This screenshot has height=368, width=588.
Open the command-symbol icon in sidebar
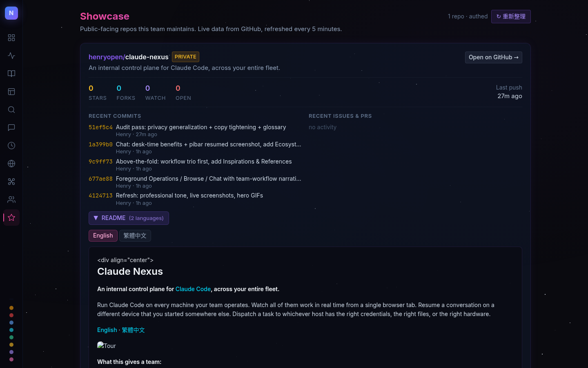11,182
